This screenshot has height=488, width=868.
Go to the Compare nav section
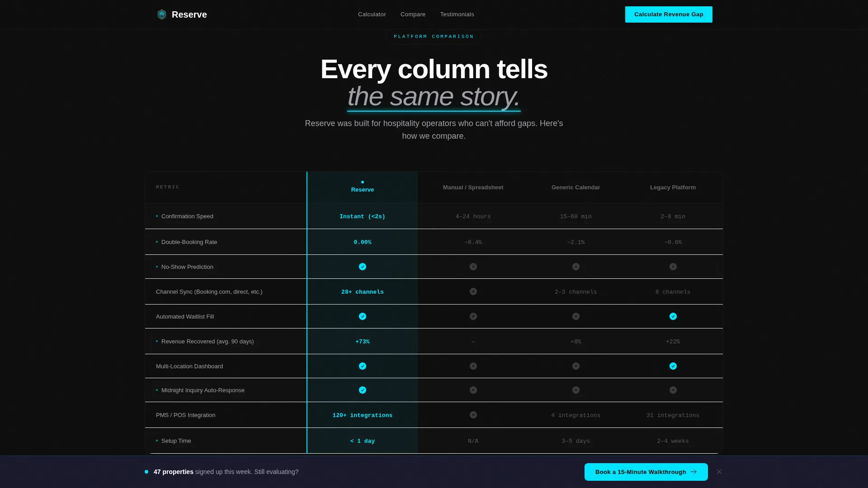(x=413, y=14)
